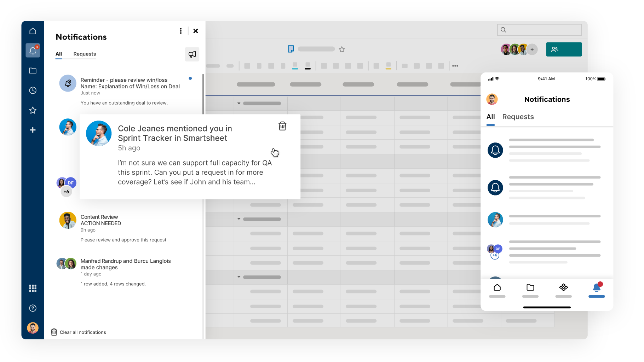Click "You have an outstanding deal to review."

124,103
